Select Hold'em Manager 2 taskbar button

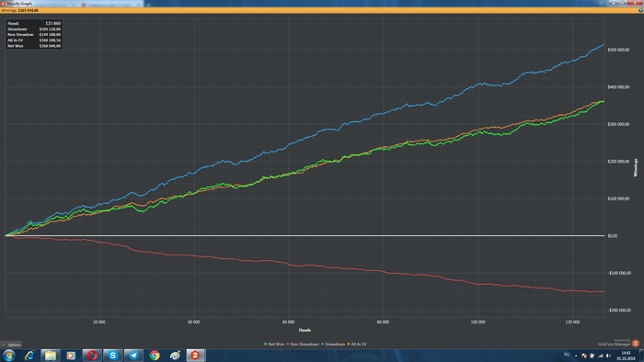point(196,356)
